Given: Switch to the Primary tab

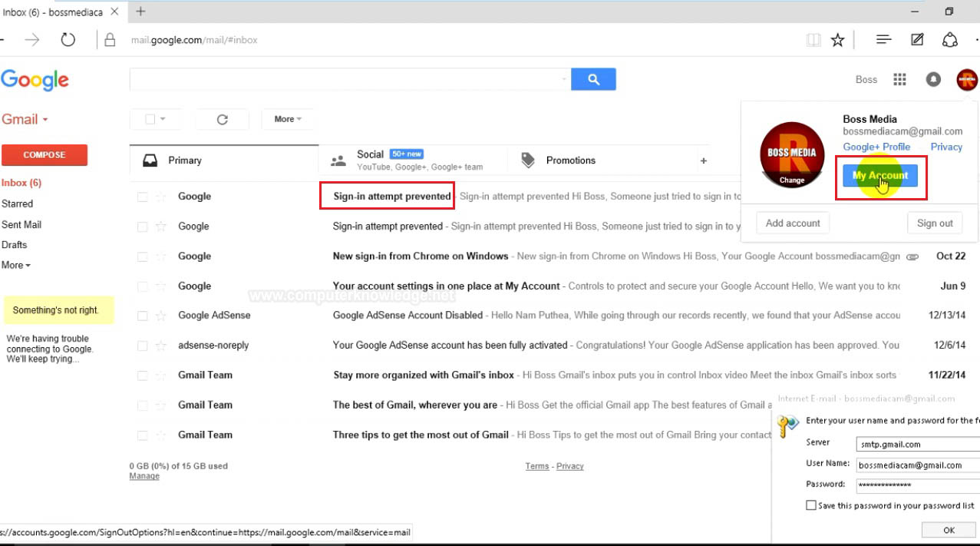Looking at the screenshot, I should [x=224, y=160].
